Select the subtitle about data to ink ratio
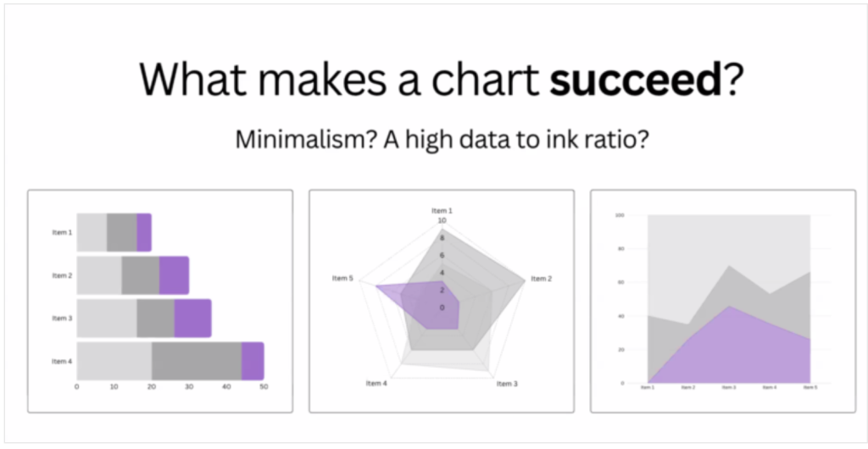 (x=442, y=139)
